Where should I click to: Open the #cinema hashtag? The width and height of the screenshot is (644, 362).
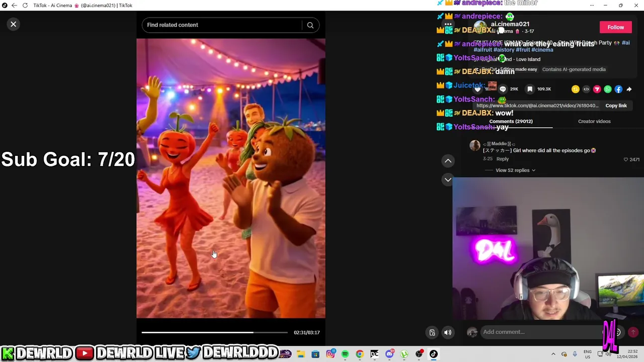coord(542,50)
